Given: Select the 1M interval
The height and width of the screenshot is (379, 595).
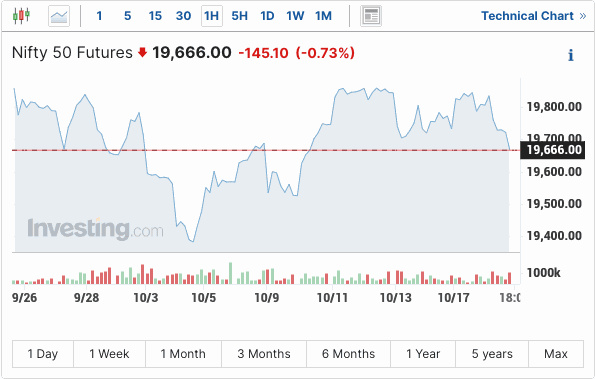Looking at the screenshot, I should pyautogui.click(x=323, y=16).
